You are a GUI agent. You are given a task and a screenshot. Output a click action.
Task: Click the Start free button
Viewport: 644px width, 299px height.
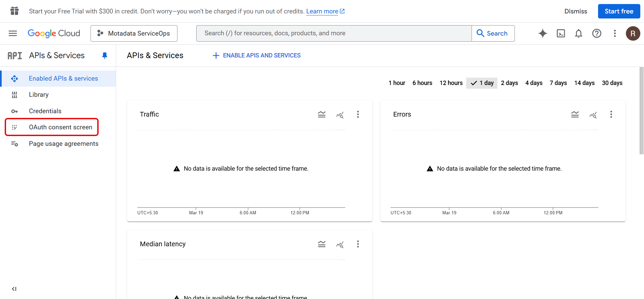619,11
